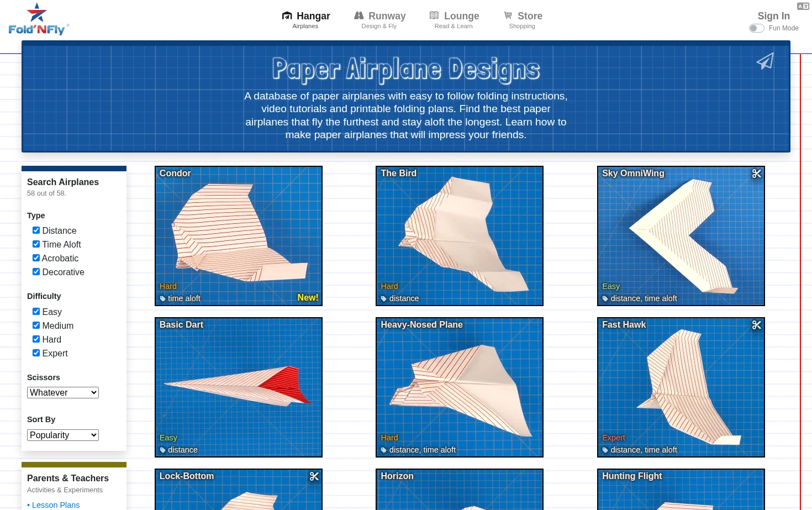Click scissors icon on Fast Hawk card
Image resolution: width=812 pixels, height=510 pixels.
(757, 325)
